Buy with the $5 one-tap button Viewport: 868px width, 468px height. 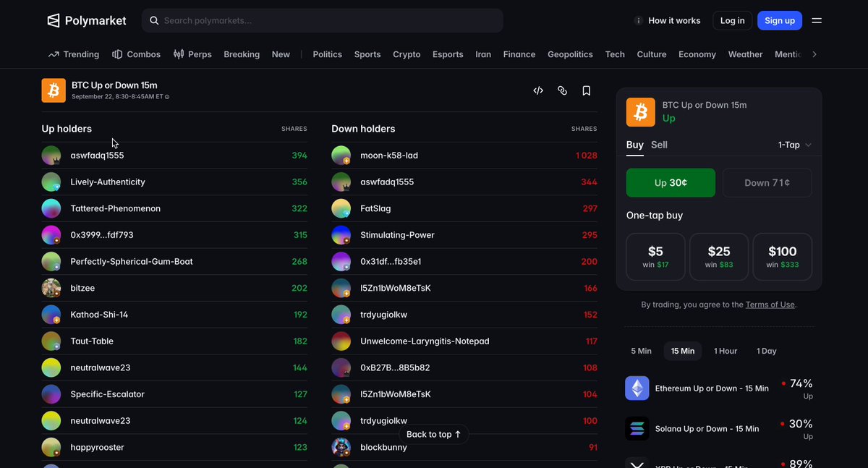coord(655,257)
